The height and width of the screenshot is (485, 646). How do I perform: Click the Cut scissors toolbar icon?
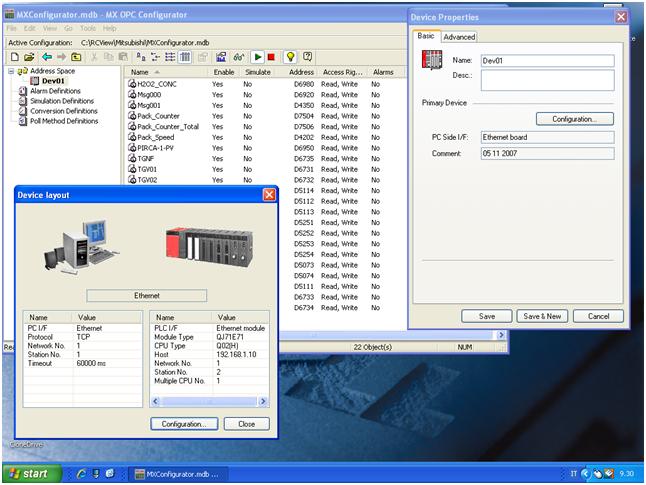tap(94, 57)
